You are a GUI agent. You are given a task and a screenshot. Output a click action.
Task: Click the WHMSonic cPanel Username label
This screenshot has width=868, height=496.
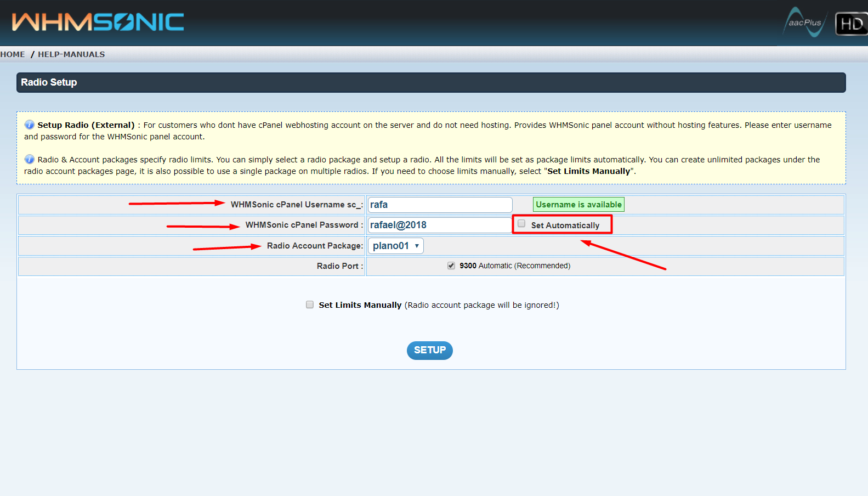(297, 205)
